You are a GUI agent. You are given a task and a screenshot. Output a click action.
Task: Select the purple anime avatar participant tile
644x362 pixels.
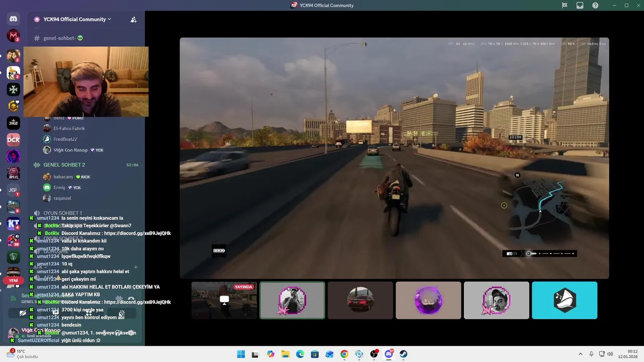[428, 300]
